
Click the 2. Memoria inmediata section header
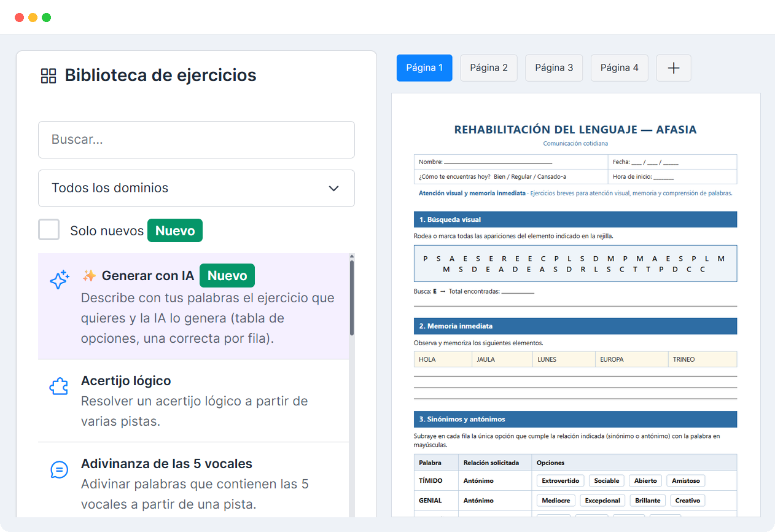point(575,326)
